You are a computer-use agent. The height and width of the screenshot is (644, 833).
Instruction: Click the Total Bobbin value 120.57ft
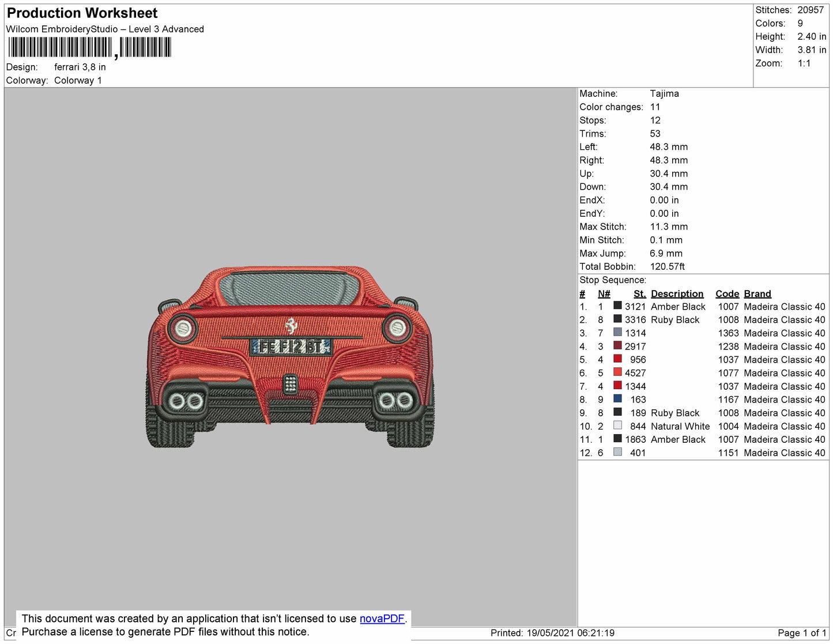[x=668, y=266]
